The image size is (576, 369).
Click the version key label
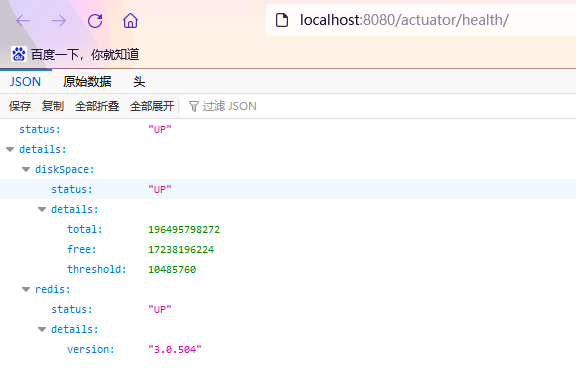[91, 349]
